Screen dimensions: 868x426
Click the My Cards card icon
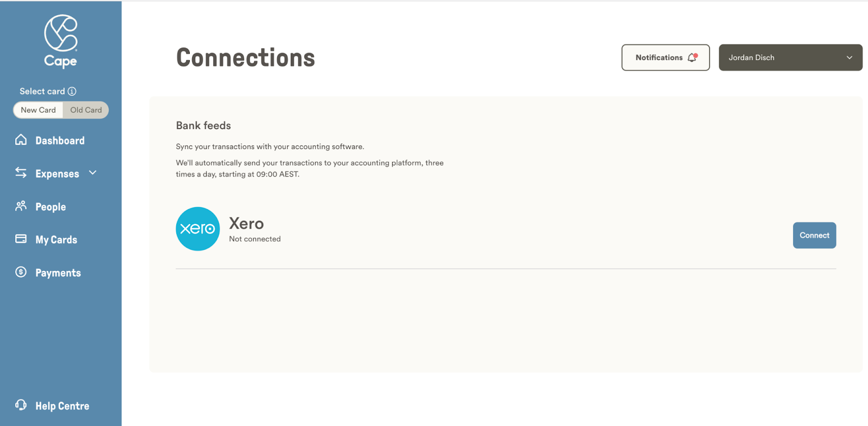[21, 238]
